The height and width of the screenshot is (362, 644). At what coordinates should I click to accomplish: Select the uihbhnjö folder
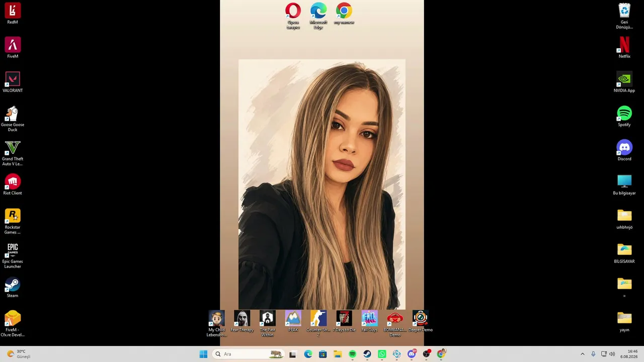point(624,219)
